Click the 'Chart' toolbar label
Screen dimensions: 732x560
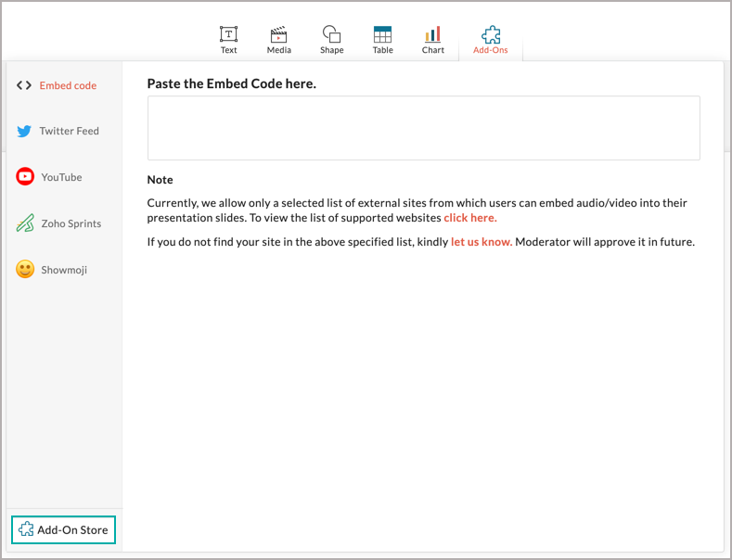(x=432, y=50)
